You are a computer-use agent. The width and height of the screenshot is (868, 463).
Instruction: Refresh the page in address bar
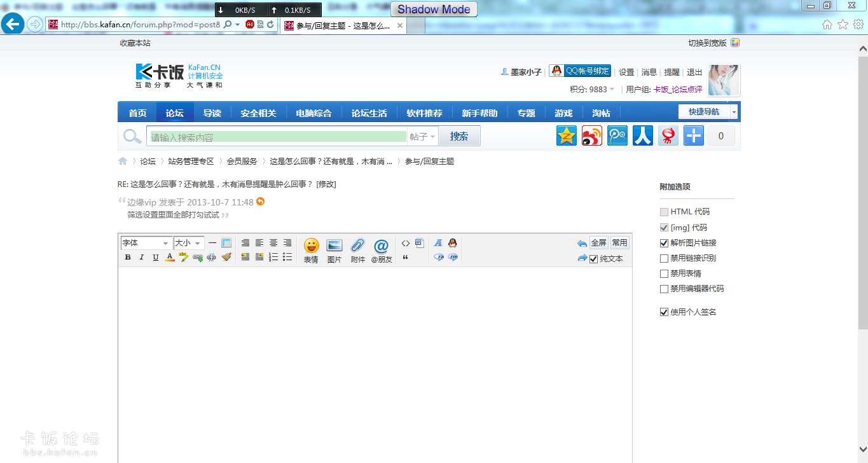click(270, 24)
